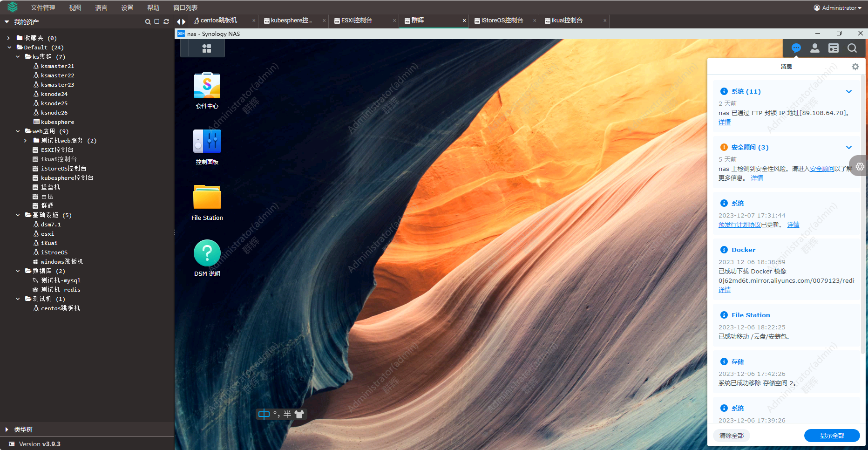This screenshot has height=450, width=868.
Task: Close the ESXI控制台 tab
Action: pos(394,20)
